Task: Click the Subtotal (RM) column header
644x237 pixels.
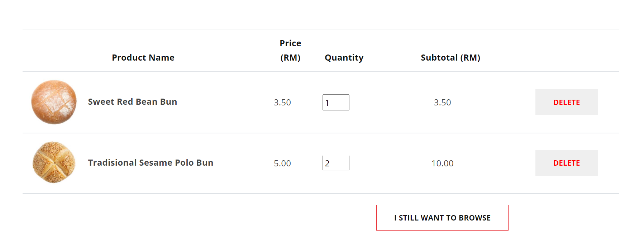Action: [450, 58]
